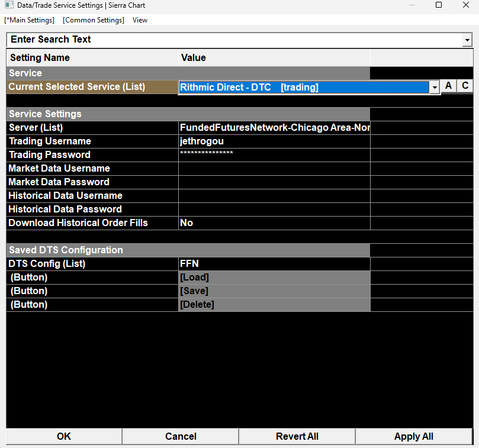Select the Trading Password row label

click(50, 155)
